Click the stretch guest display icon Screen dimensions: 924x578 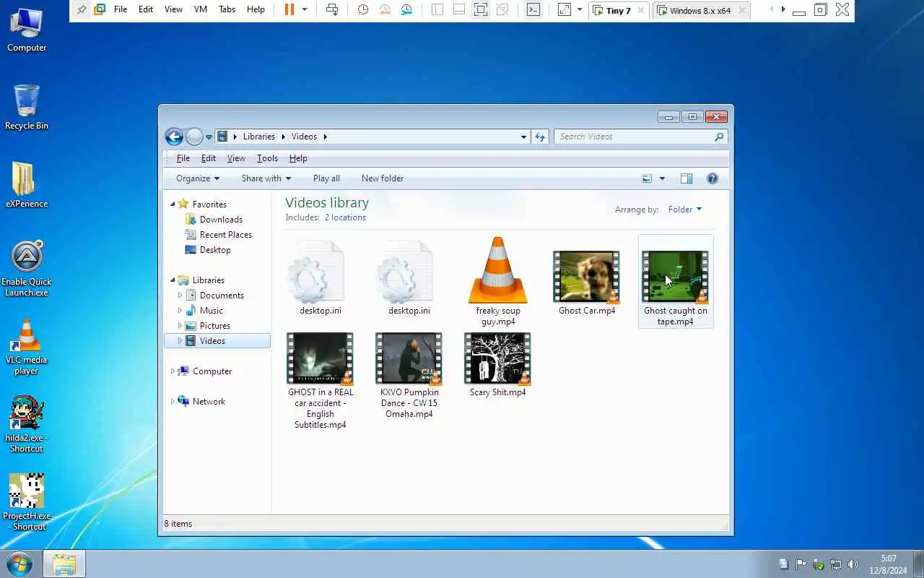[565, 9]
